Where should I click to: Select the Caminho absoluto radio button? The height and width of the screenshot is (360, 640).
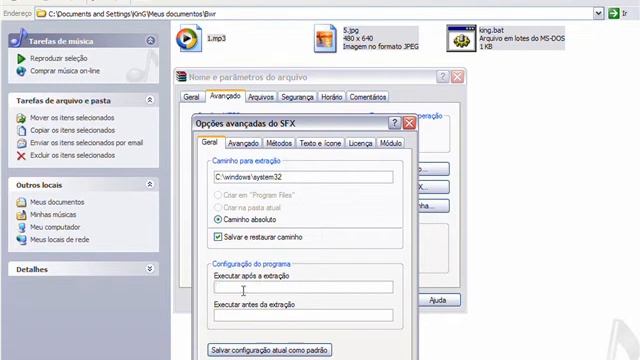point(218,220)
